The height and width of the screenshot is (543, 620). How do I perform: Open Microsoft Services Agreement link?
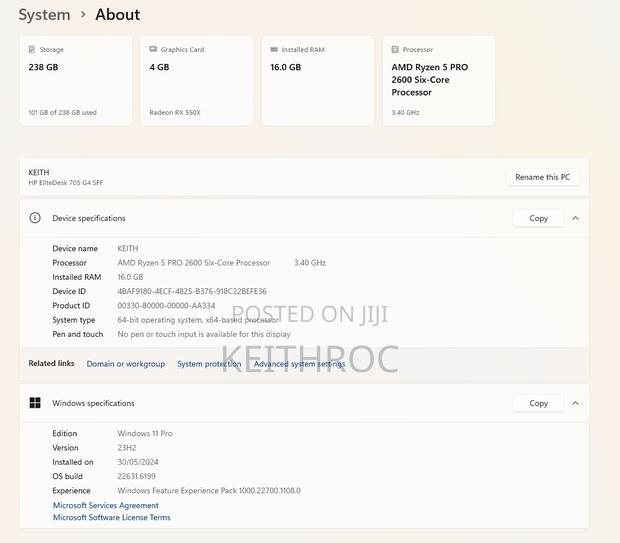click(106, 505)
